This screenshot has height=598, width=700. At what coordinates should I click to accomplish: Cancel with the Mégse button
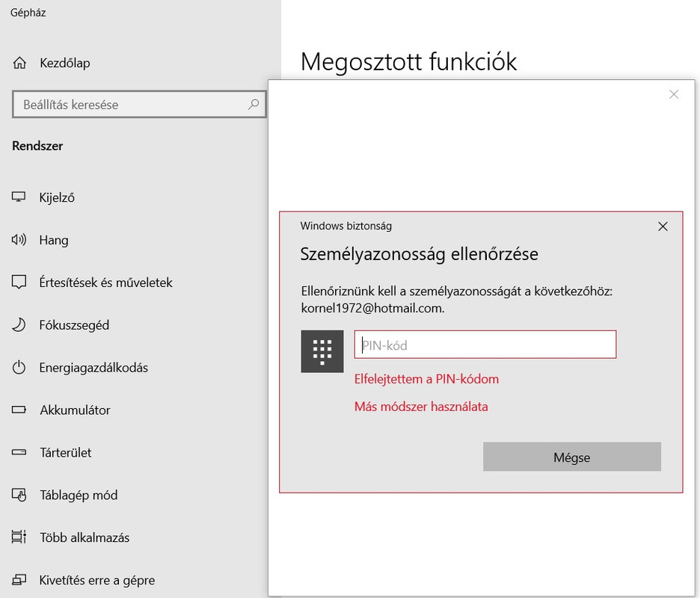pyautogui.click(x=572, y=457)
